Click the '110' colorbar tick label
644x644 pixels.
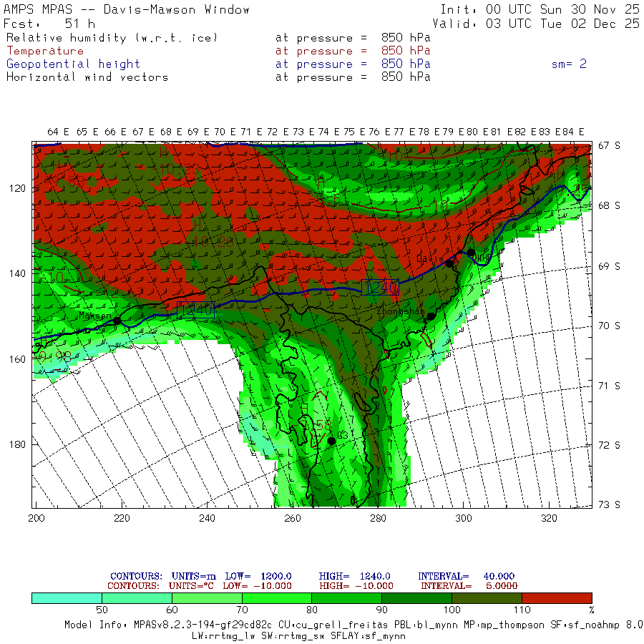click(x=522, y=610)
